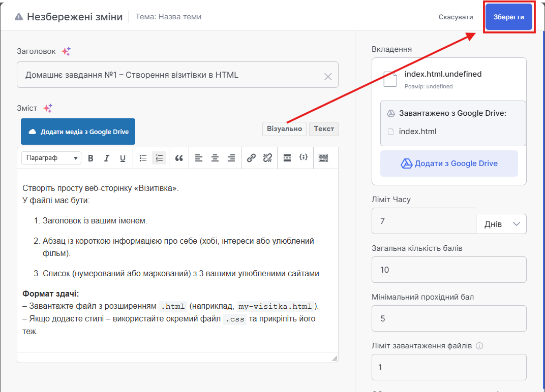Align text to the right

click(231, 158)
